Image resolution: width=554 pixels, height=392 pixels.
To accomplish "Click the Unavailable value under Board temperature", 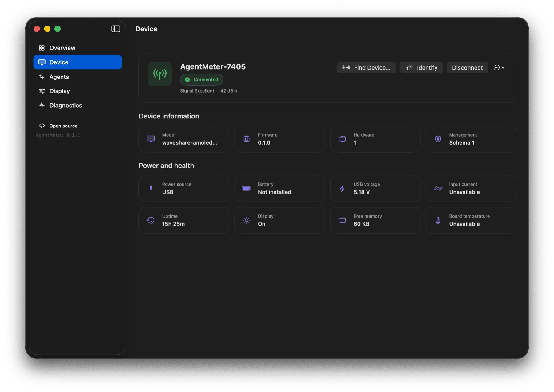I will (x=464, y=224).
